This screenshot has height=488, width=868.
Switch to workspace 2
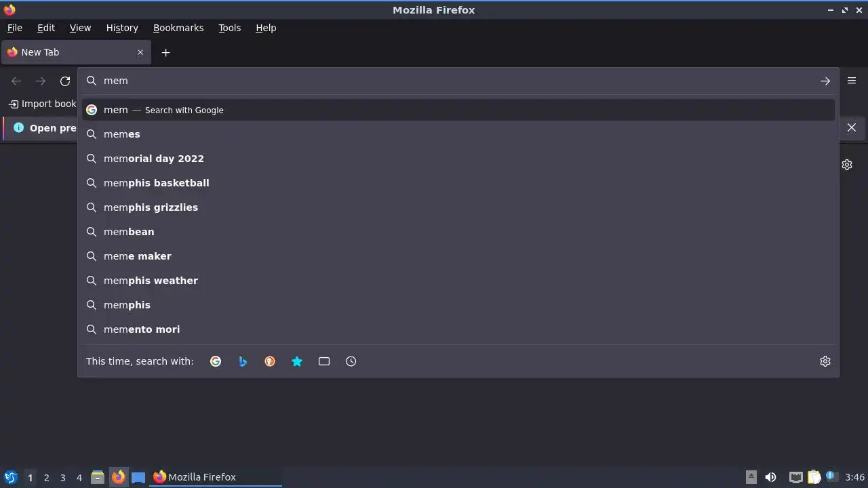[x=46, y=478]
